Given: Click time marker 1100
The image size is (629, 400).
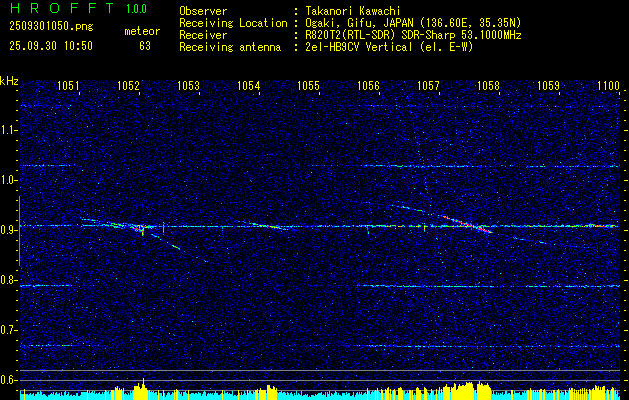Looking at the screenshot, I should 608,85.
